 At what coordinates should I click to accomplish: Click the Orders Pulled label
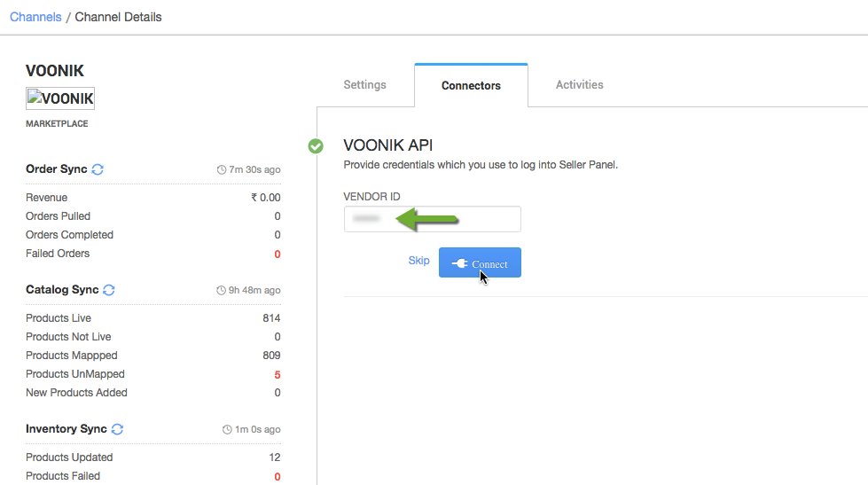point(59,216)
